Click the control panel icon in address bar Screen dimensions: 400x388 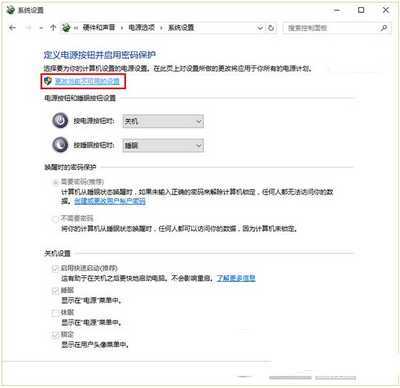point(66,28)
